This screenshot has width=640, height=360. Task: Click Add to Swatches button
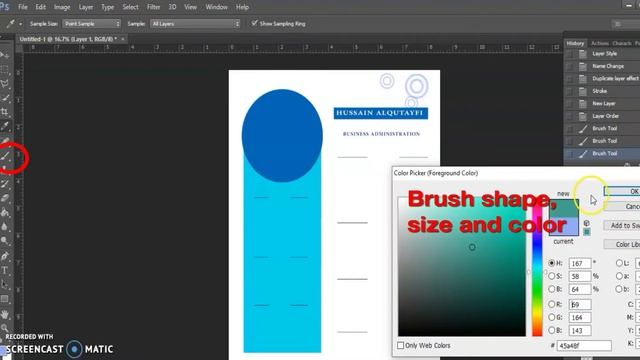pos(622,225)
